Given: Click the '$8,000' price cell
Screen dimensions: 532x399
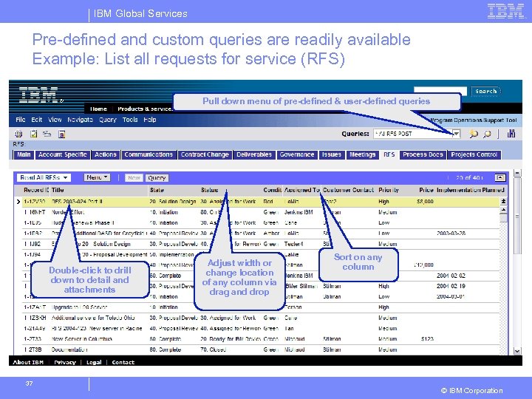Looking at the screenshot, I should [x=425, y=202].
